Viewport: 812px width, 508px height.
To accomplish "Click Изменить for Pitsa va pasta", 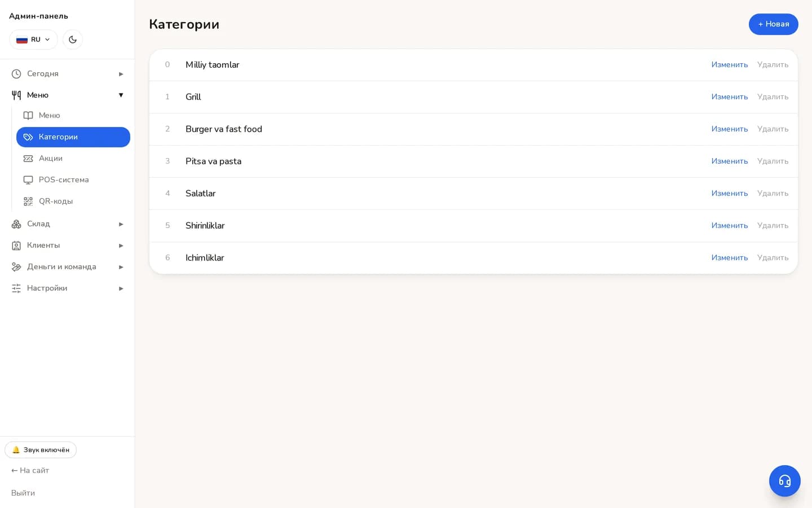I will [729, 161].
